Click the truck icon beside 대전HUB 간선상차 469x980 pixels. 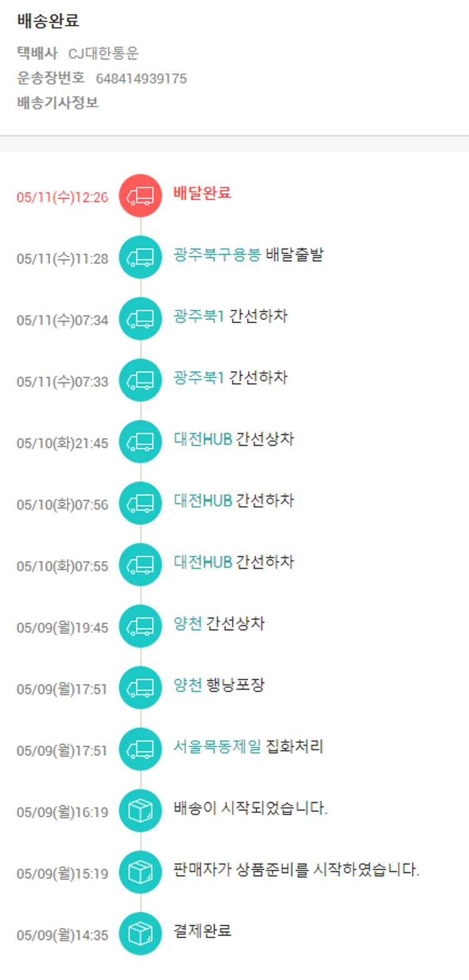140,442
